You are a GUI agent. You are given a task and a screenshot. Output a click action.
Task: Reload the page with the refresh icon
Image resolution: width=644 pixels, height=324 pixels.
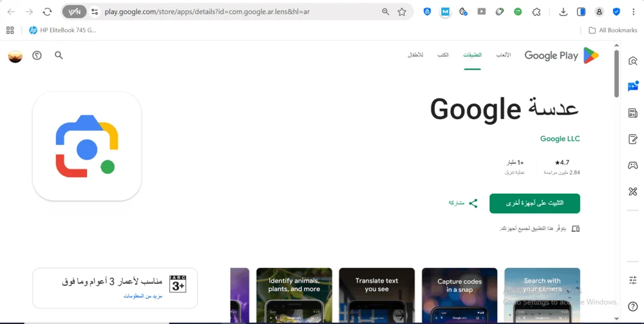47,12
